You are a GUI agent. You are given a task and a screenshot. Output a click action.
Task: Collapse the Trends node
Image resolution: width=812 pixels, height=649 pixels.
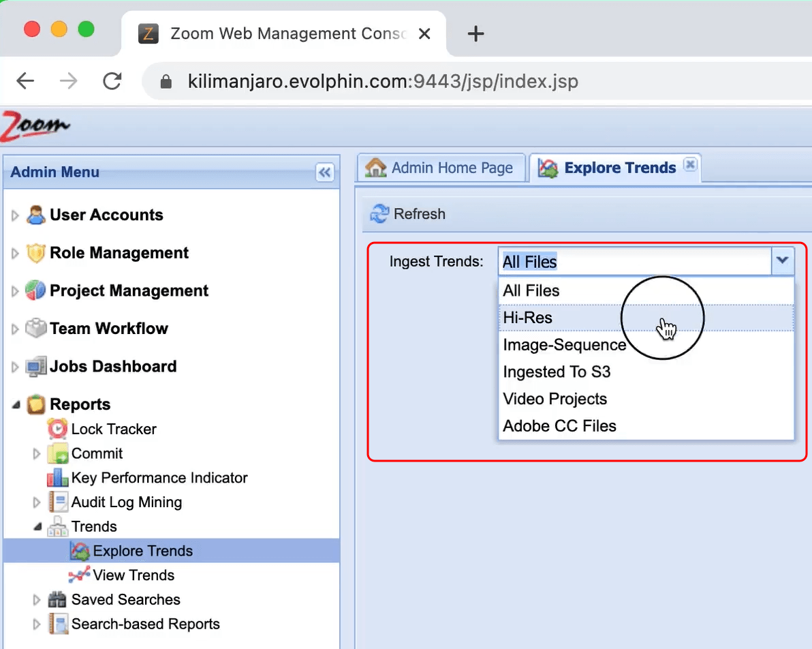[37, 526]
